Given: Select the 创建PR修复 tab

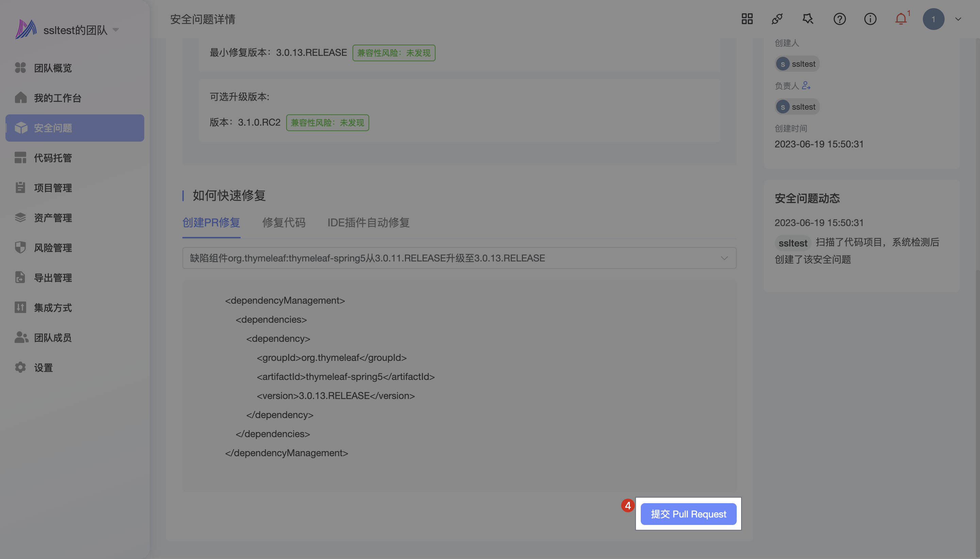Looking at the screenshot, I should (x=211, y=222).
